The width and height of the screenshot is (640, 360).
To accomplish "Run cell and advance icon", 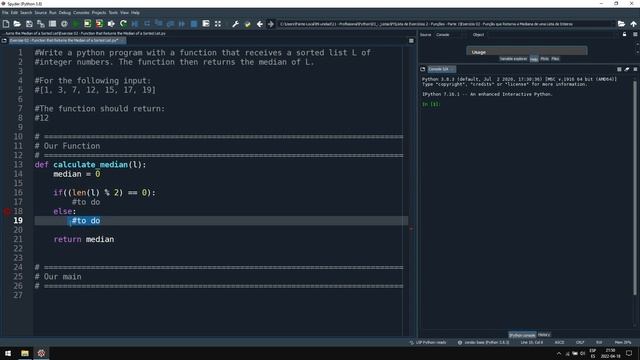I will click(99, 24).
